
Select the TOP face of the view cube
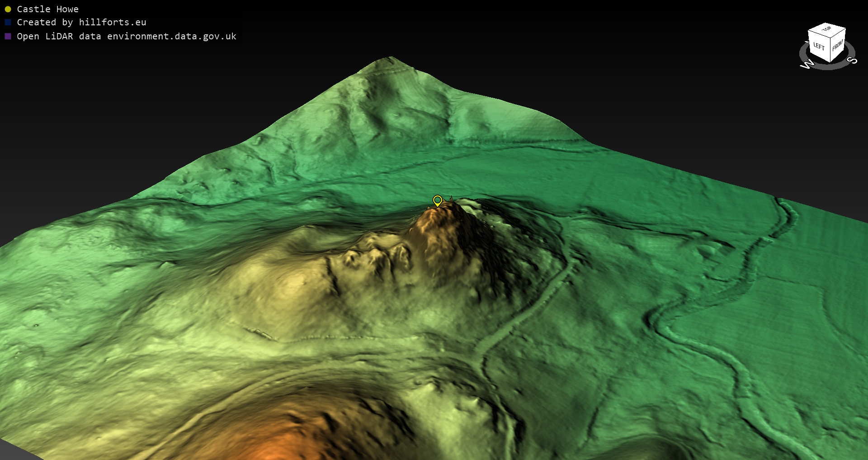click(x=826, y=29)
